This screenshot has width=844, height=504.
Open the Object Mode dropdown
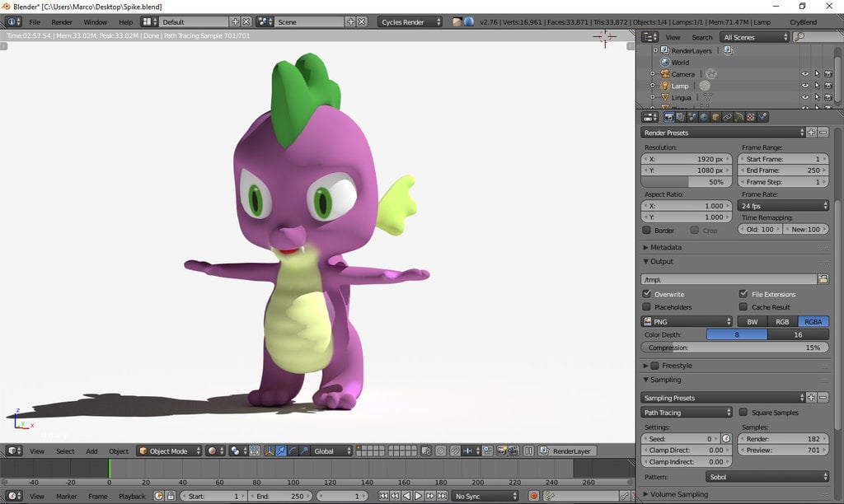click(x=169, y=450)
